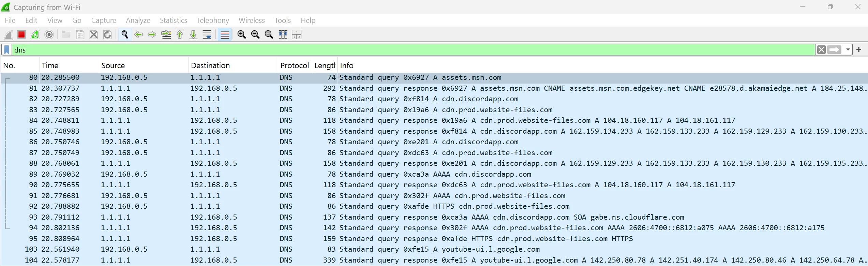Screen dimensions: 868x266
Task: Select packet 103 query youtube-ui.l.google.com
Action: 434,249
